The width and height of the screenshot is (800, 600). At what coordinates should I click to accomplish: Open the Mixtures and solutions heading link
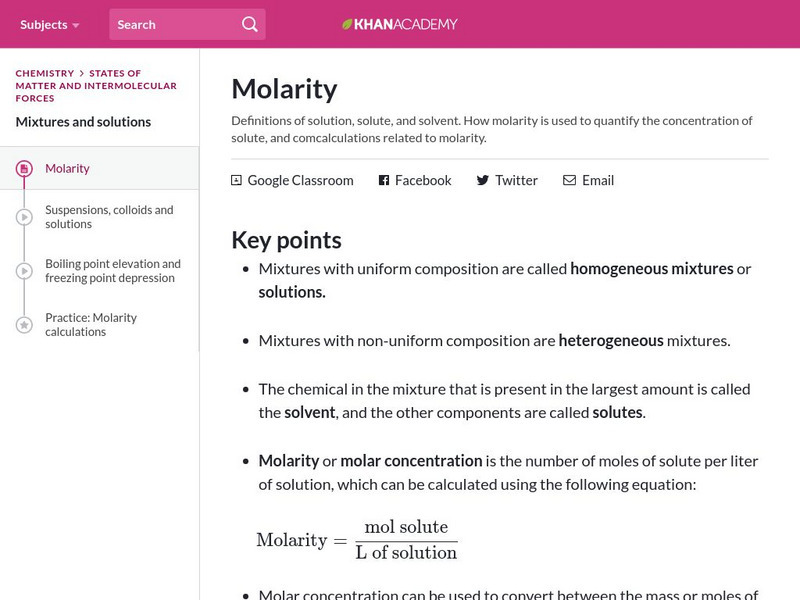[83, 122]
